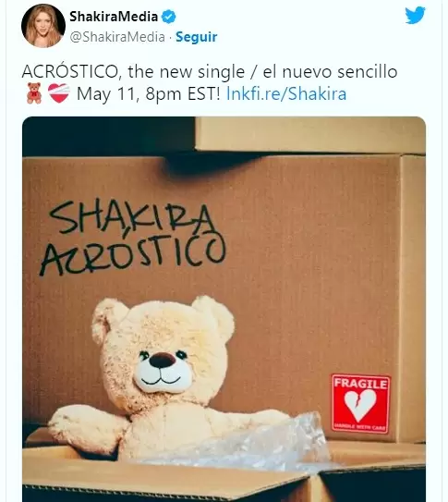Open the Twitter bird logo
448x502 pixels.
coord(415,16)
